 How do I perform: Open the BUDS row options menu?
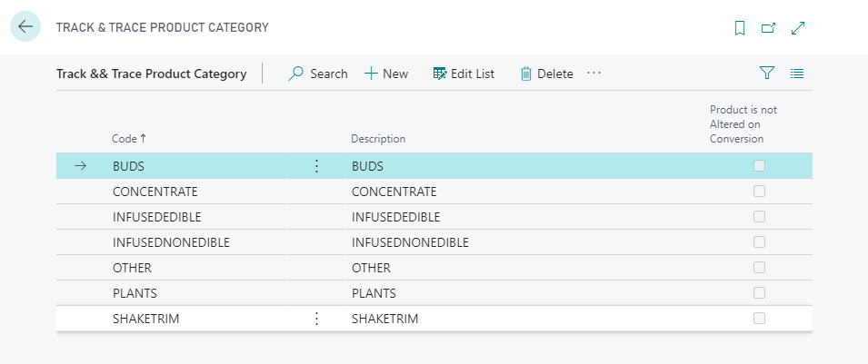[x=316, y=166]
